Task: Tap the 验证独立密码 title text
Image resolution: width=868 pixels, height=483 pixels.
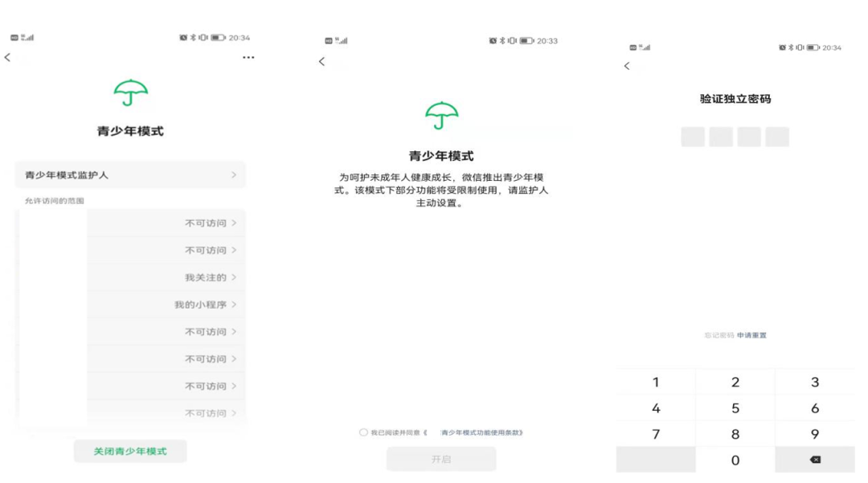Action: click(735, 99)
